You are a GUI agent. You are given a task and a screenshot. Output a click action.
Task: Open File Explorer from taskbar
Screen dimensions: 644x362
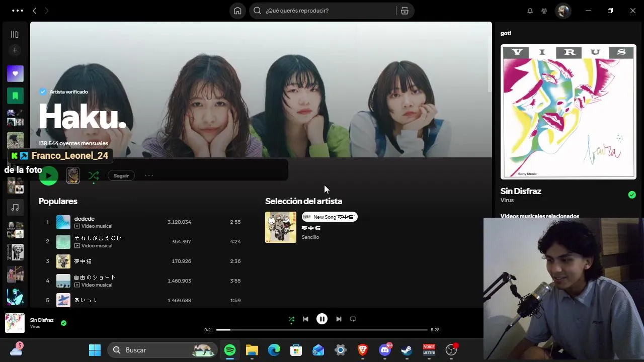(252, 350)
